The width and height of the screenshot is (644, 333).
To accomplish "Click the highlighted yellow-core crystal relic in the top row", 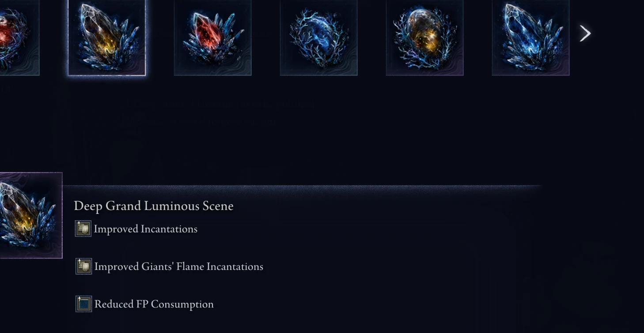I will (x=106, y=37).
